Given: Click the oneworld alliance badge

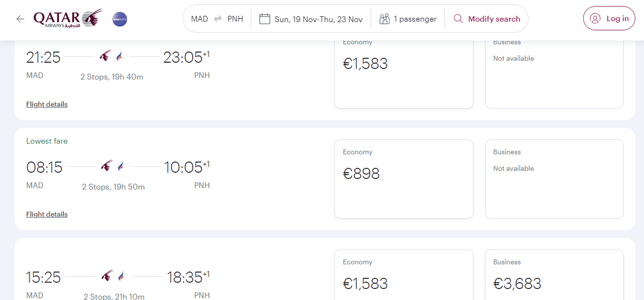Looking at the screenshot, I should (x=120, y=19).
